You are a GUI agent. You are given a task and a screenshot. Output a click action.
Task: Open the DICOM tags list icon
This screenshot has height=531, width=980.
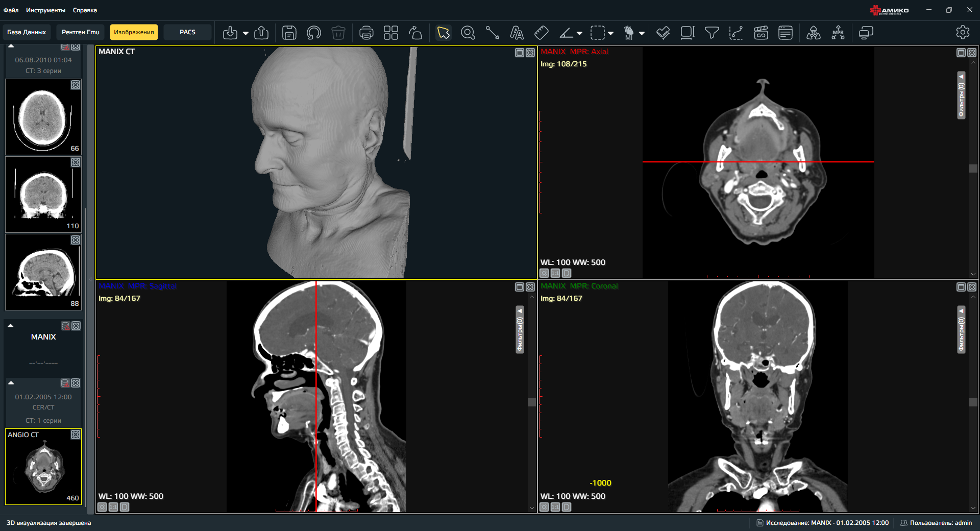[785, 33]
